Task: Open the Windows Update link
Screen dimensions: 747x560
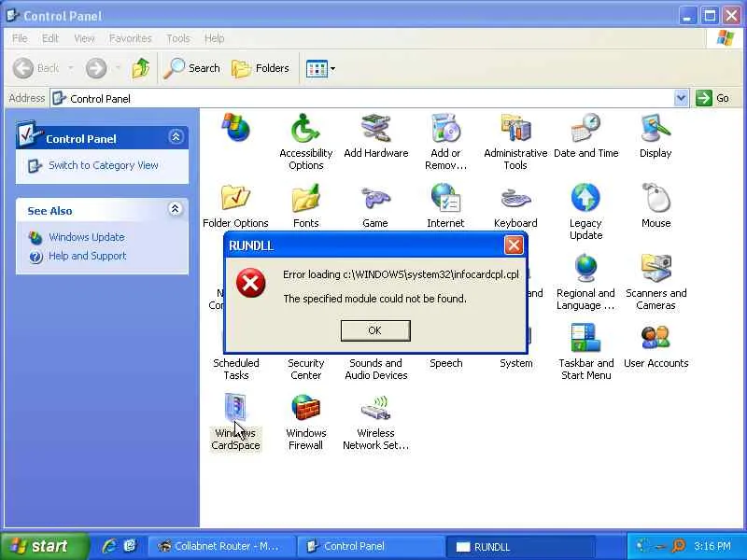Action: point(87,237)
